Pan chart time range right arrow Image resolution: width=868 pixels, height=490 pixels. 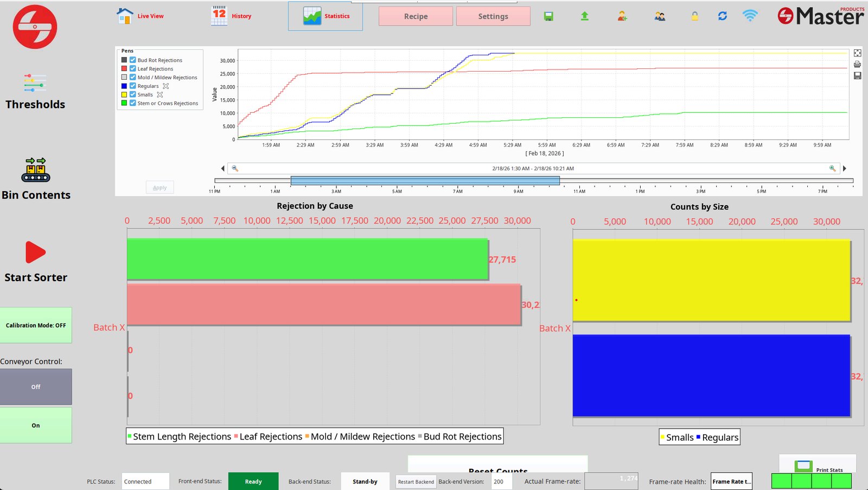[x=844, y=168]
